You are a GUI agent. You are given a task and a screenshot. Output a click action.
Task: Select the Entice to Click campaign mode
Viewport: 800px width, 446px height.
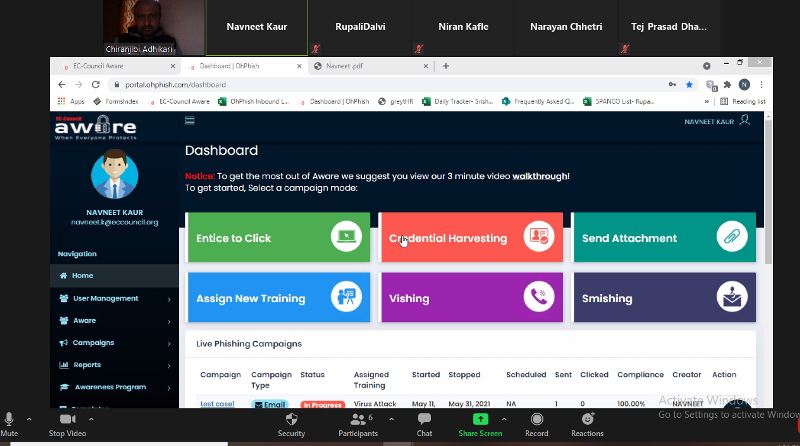pos(279,238)
